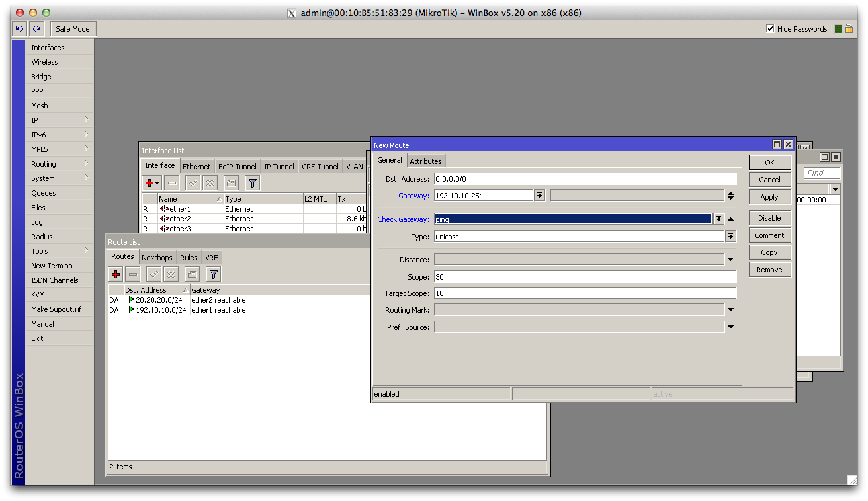Toggle Safe Mode button
Viewport: 868px width, 501px height.
tap(73, 29)
